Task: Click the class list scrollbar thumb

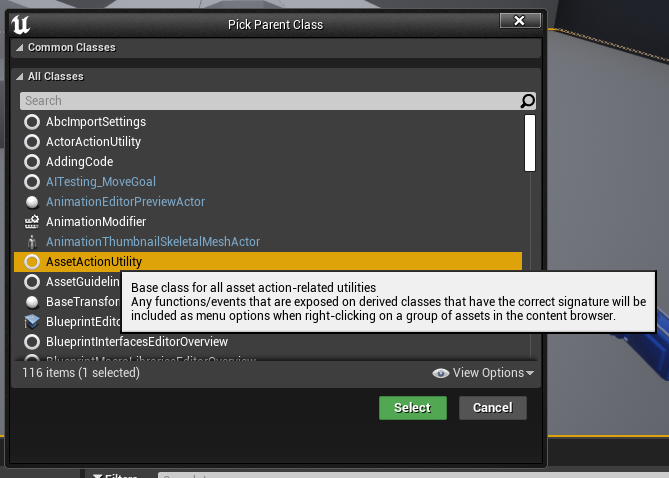Action: (529, 143)
